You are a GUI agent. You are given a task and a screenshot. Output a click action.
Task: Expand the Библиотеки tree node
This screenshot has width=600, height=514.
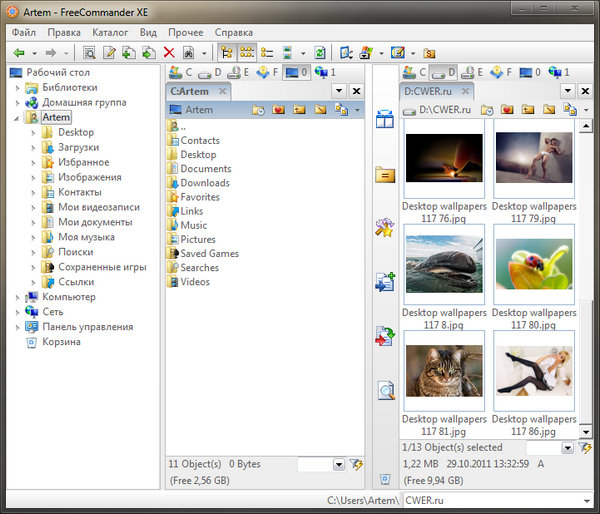[18, 87]
